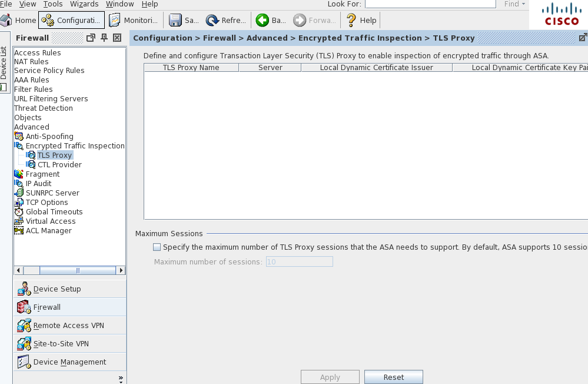Click the Site-to-Site VPN icon
588x384 pixels.
pyautogui.click(x=24, y=343)
